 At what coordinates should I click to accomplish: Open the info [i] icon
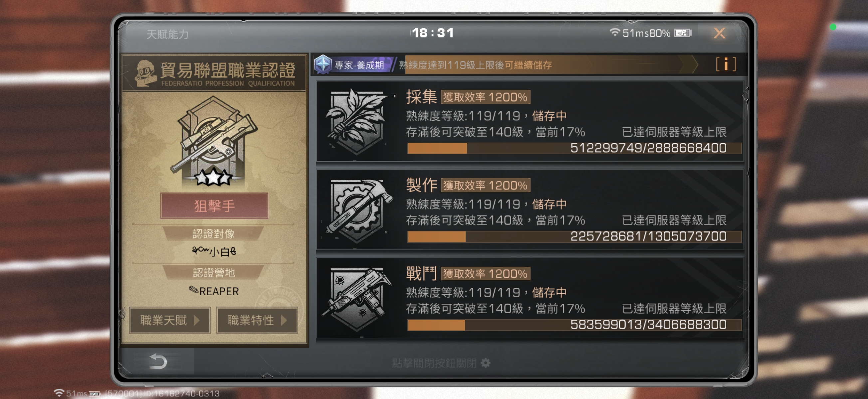[x=726, y=64]
